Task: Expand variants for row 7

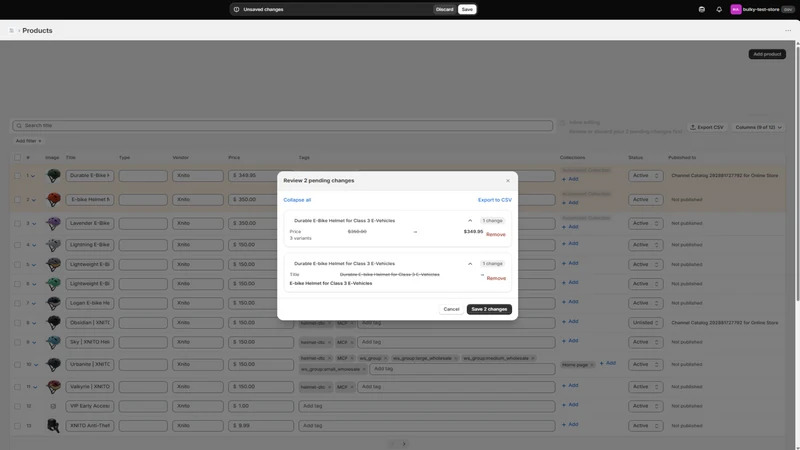Action: point(34,304)
